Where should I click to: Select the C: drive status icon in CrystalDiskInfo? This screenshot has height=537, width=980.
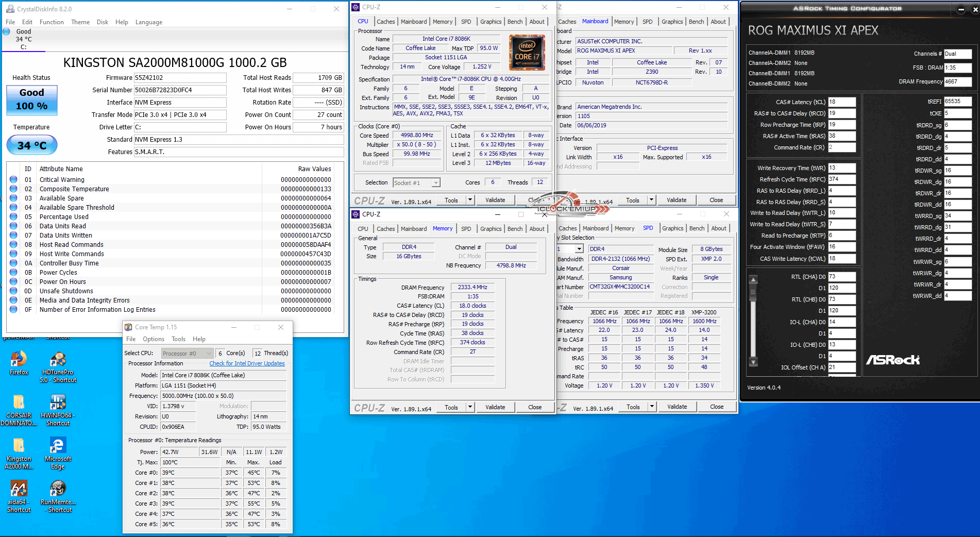[7, 32]
